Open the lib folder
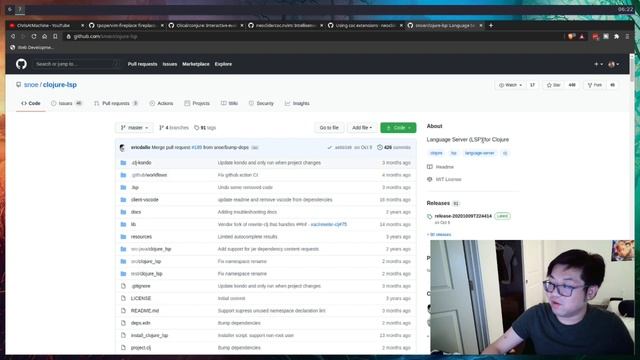This screenshot has width=640, height=360. point(133,224)
